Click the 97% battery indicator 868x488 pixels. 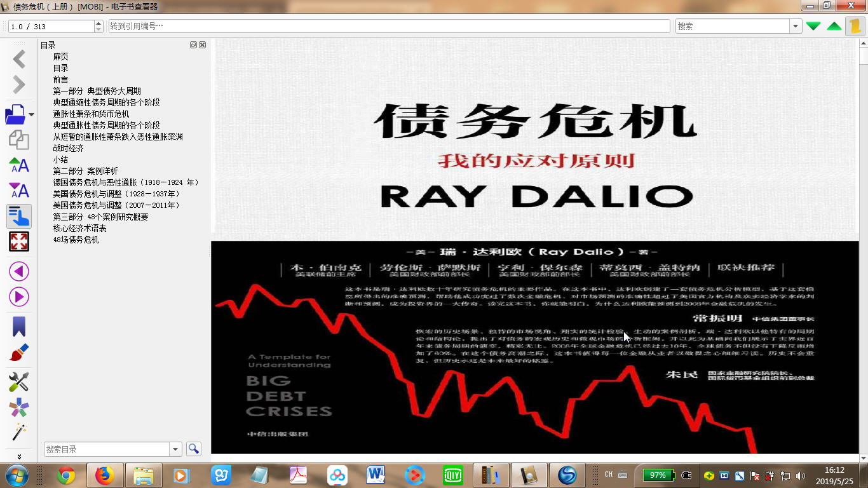tap(658, 475)
